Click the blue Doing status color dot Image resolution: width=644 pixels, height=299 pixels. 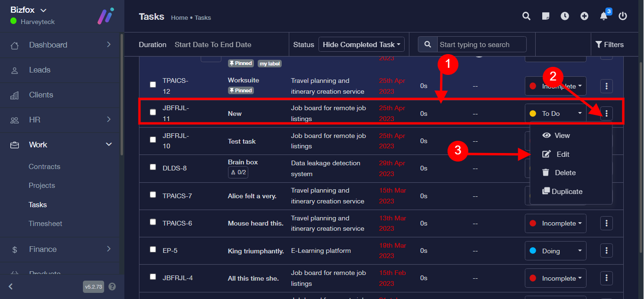(533, 251)
